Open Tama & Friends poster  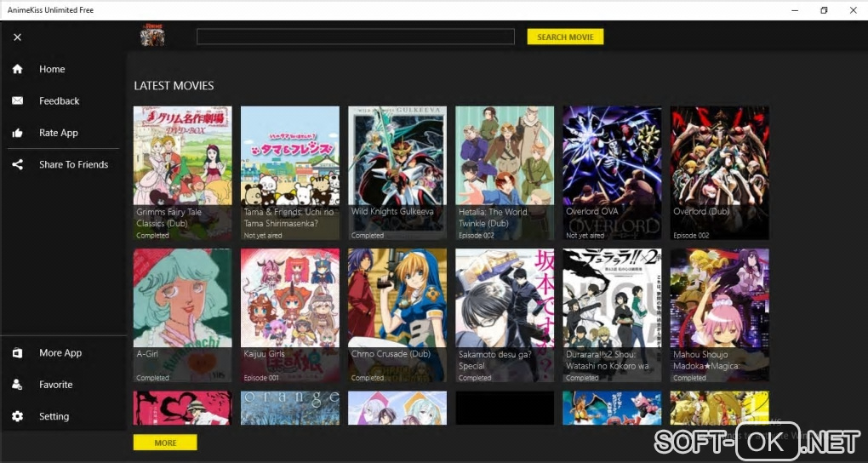click(290, 173)
